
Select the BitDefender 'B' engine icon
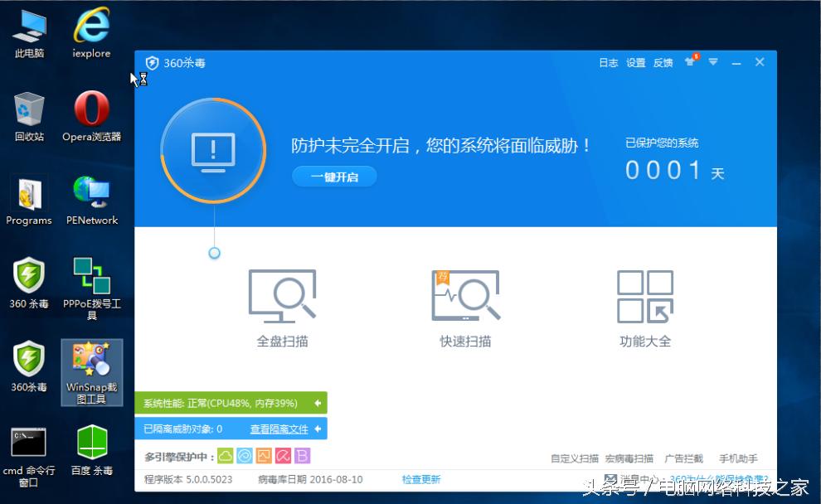[302, 455]
